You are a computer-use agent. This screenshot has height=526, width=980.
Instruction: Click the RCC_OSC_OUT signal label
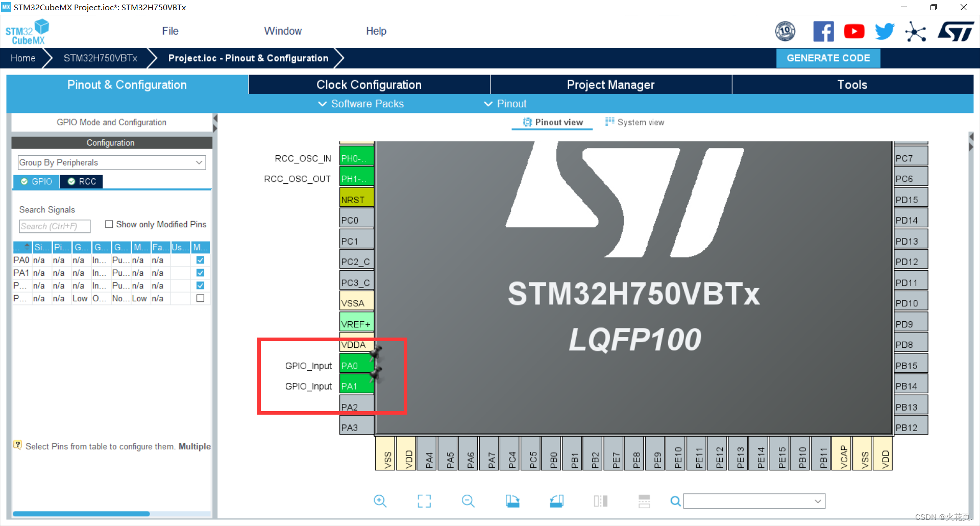click(297, 179)
